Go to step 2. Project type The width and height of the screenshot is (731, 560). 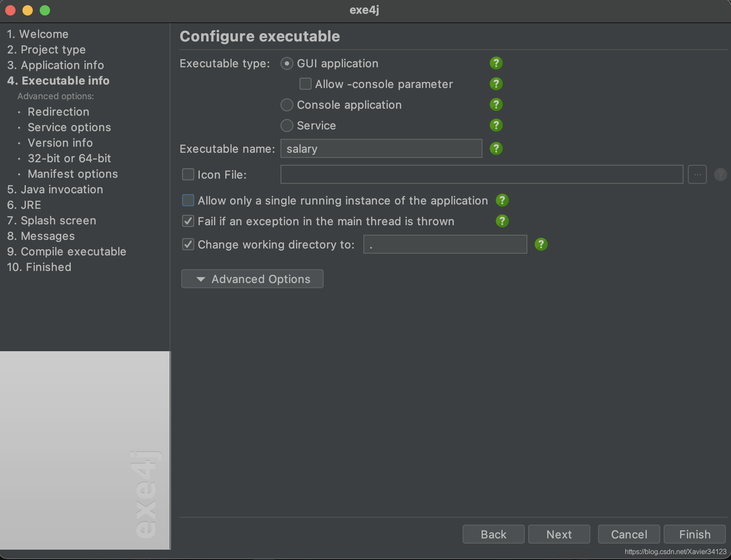pyautogui.click(x=47, y=50)
